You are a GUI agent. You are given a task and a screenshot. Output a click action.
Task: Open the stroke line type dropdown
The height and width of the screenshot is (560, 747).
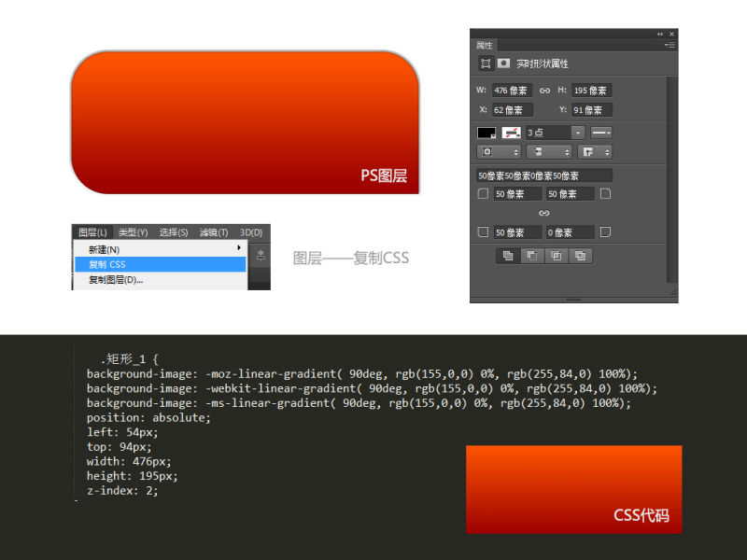tap(601, 133)
